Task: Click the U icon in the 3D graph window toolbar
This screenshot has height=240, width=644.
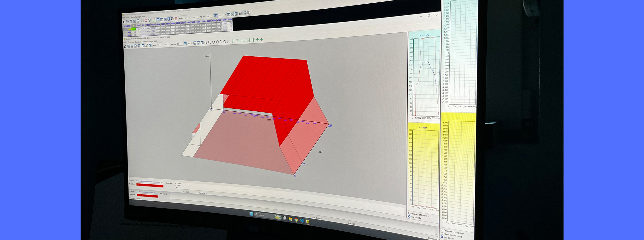Action: [202, 43]
